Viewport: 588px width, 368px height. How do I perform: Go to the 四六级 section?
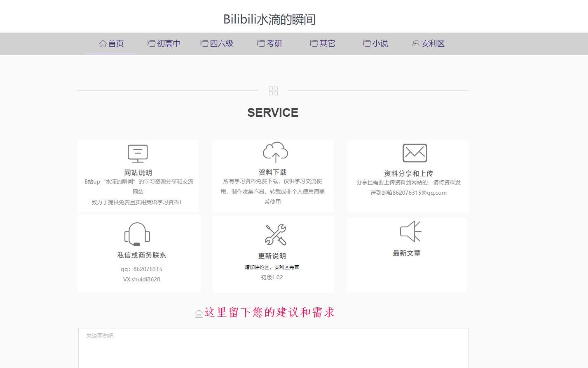coord(217,43)
